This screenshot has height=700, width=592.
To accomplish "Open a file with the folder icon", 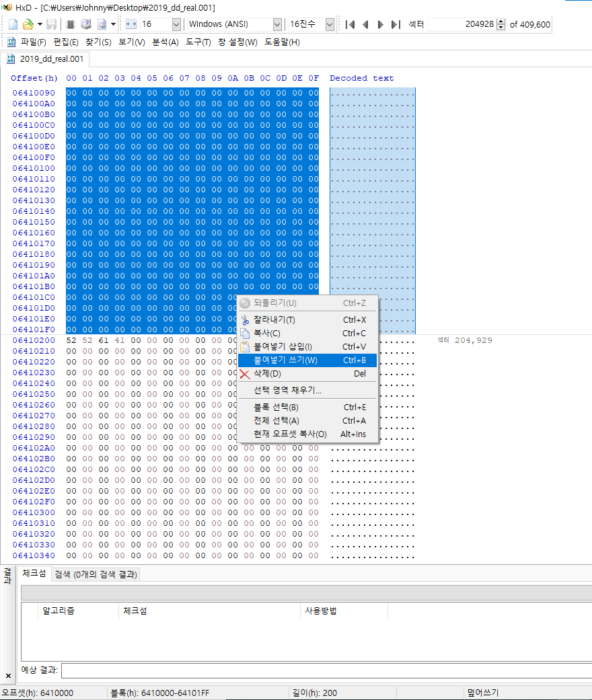I will pyautogui.click(x=28, y=24).
